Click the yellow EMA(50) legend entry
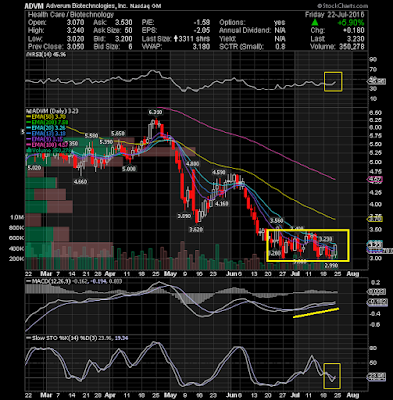393x400 pixels. point(47,117)
